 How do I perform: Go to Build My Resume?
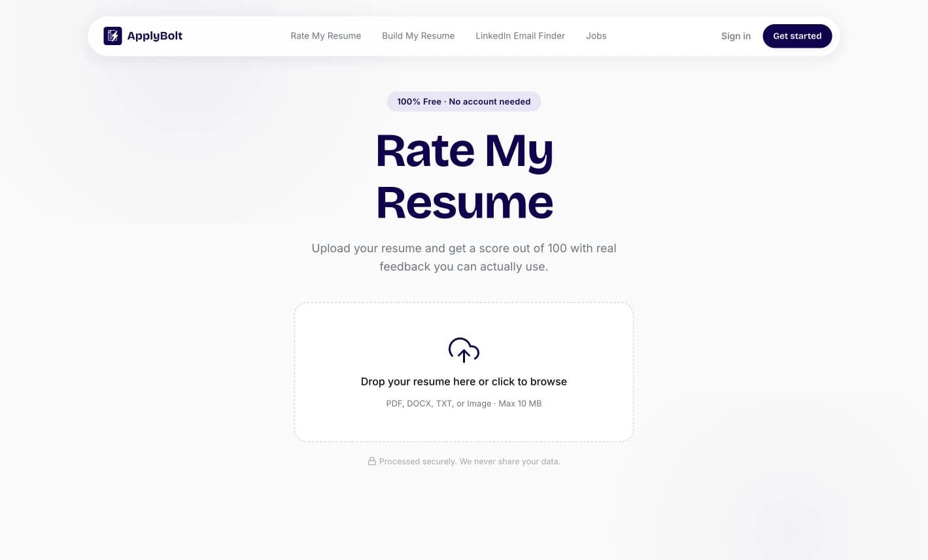[418, 36]
